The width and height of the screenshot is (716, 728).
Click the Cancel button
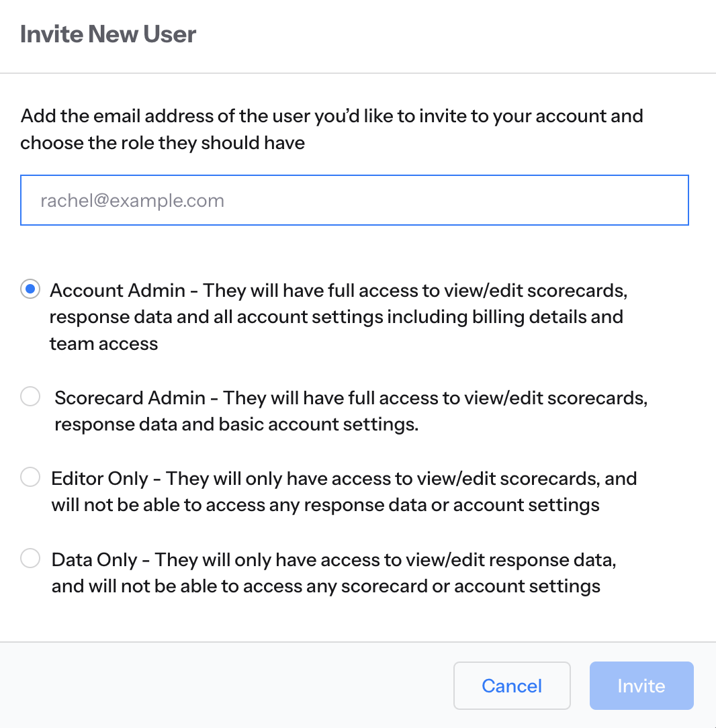(512, 685)
